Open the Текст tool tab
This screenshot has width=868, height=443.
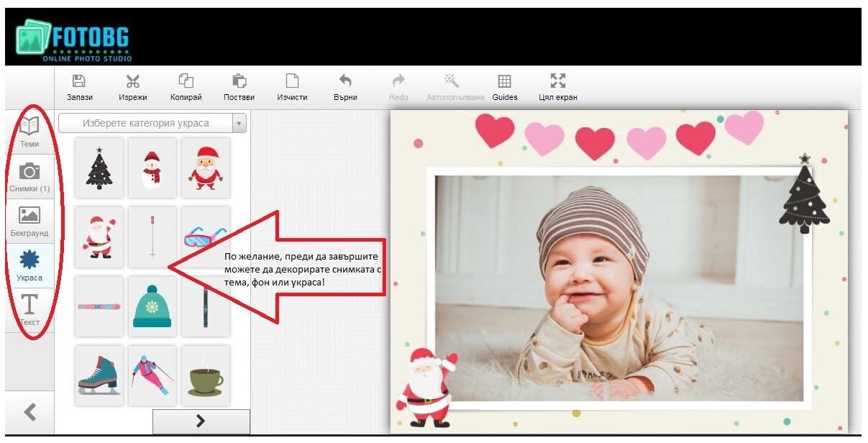29,310
